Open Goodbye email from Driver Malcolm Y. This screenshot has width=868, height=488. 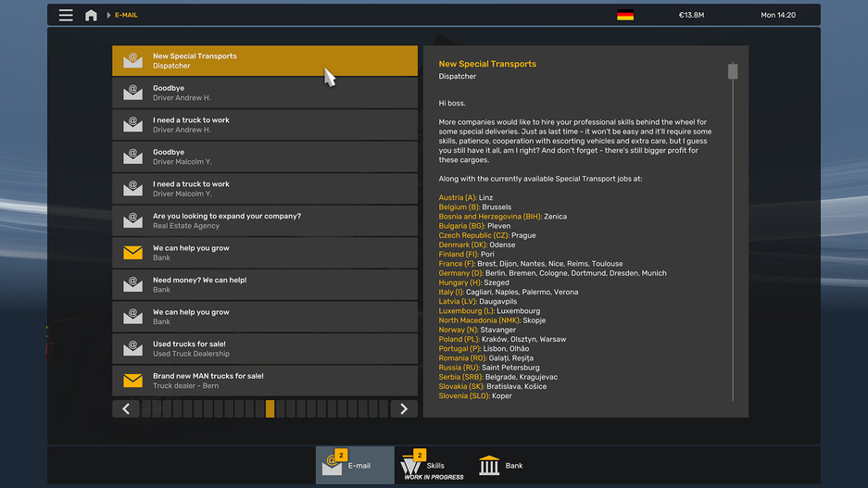coord(265,157)
